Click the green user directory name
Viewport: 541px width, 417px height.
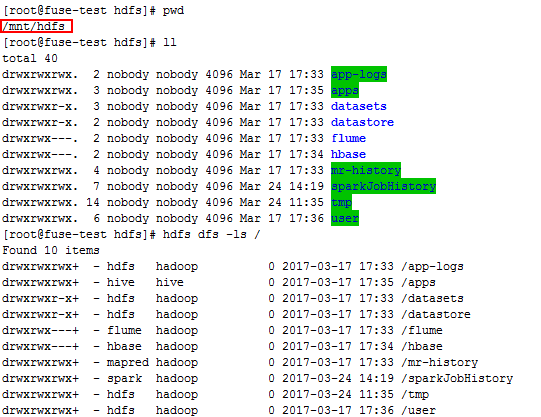(x=345, y=218)
